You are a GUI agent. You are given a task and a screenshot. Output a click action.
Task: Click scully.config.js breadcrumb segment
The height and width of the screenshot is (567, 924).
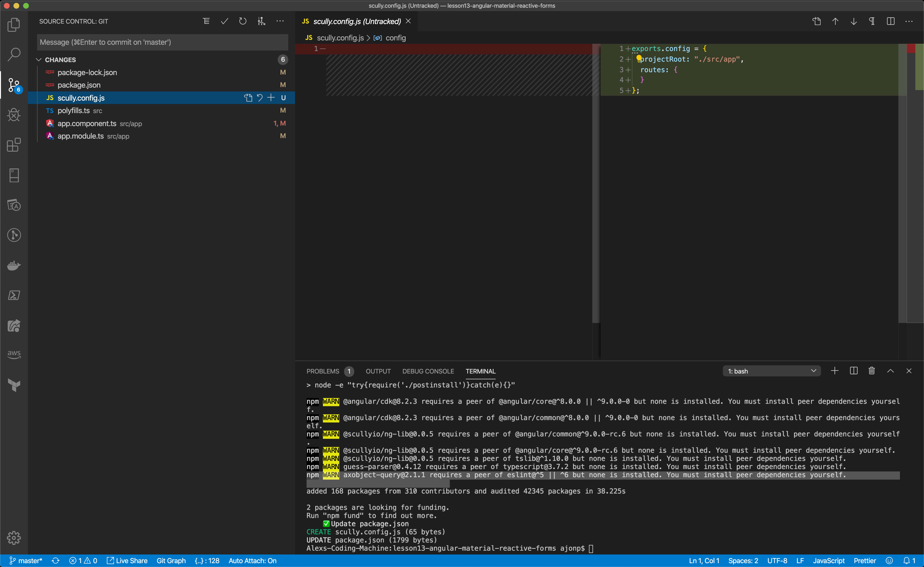(x=340, y=38)
